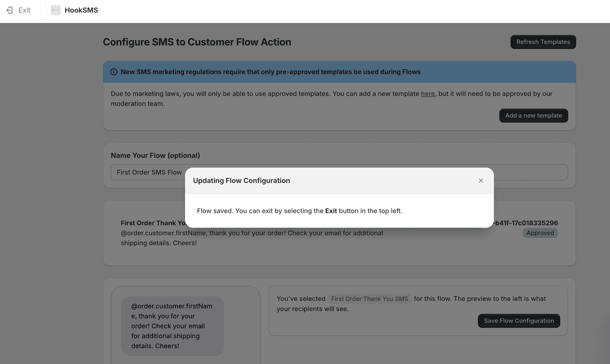Screen dimensions: 610x364
Task: Save the flow with Save Flow Configuration
Action: point(518,321)
